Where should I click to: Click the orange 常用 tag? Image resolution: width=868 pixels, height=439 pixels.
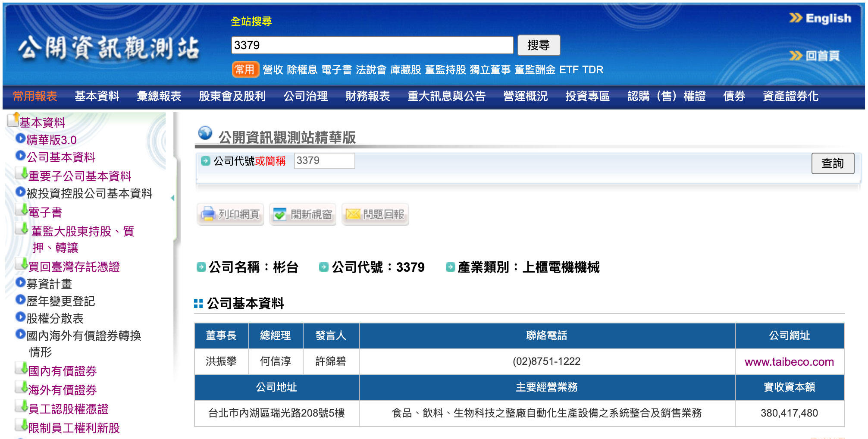tap(245, 69)
